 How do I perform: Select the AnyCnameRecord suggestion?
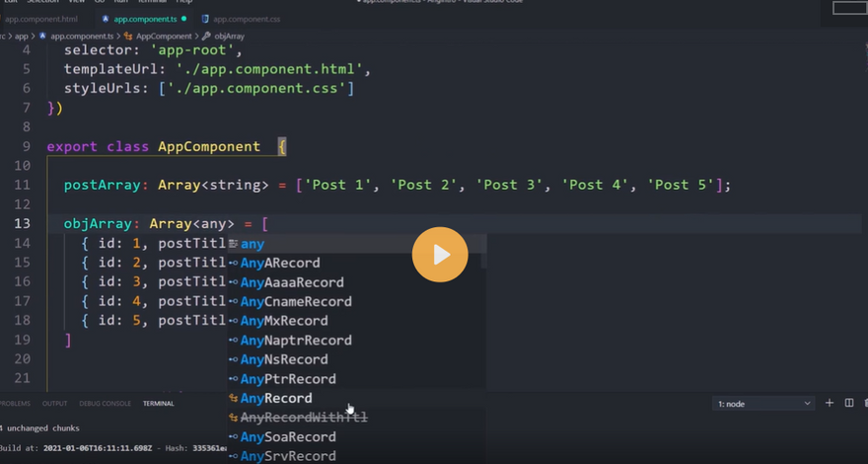click(357, 301)
